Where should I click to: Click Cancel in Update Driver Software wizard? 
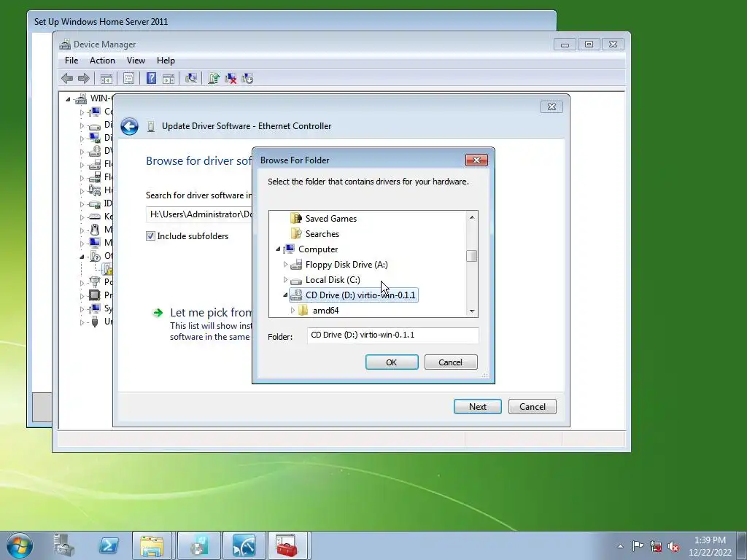pyautogui.click(x=532, y=406)
